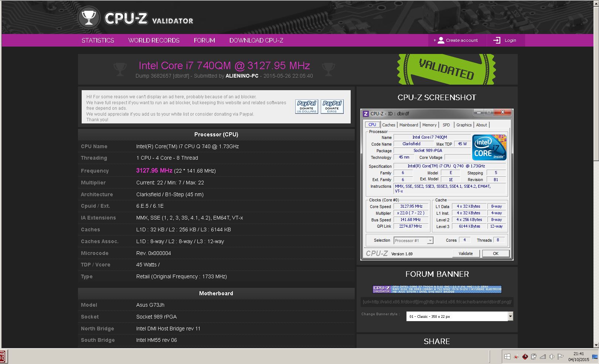
Task: Click the 1 CPU - 4 Core - 8 Thread value
Action: 167,158
